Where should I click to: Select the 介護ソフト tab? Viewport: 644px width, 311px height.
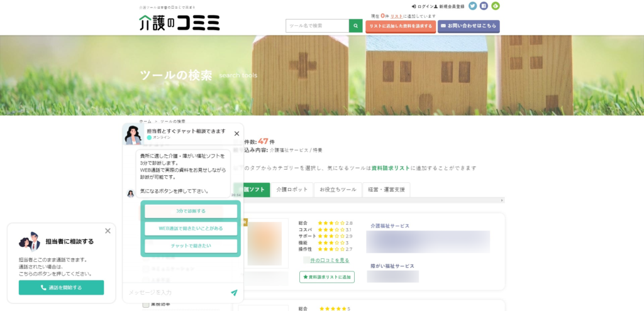(x=252, y=190)
